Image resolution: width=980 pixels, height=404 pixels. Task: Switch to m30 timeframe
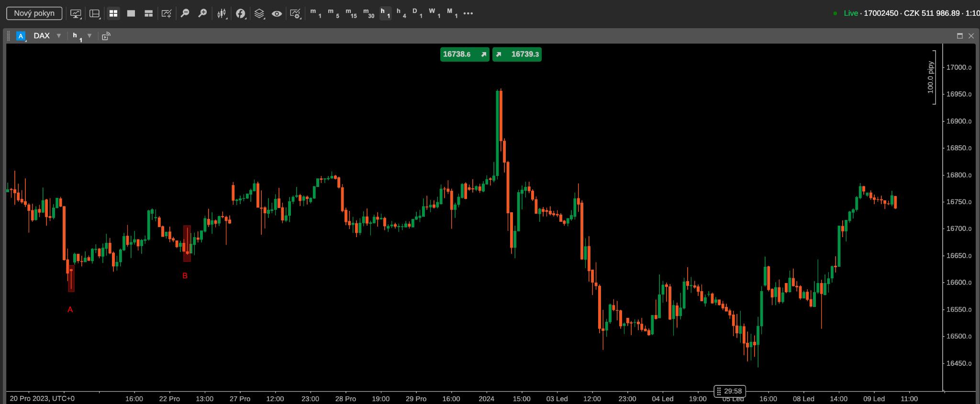coord(368,13)
